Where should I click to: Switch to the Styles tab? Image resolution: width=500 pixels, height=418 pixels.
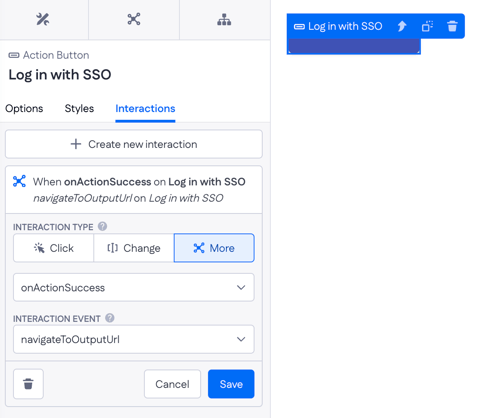[79, 108]
